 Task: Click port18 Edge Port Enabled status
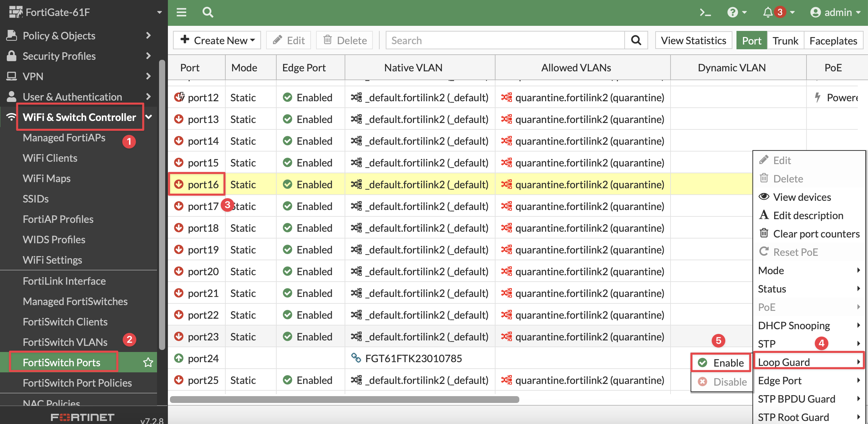click(307, 228)
